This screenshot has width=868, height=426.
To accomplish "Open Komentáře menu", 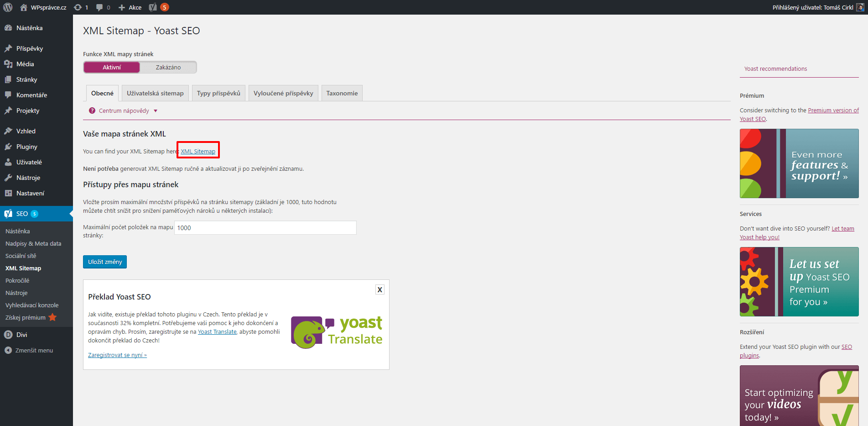I will click(x=36, y=95).
